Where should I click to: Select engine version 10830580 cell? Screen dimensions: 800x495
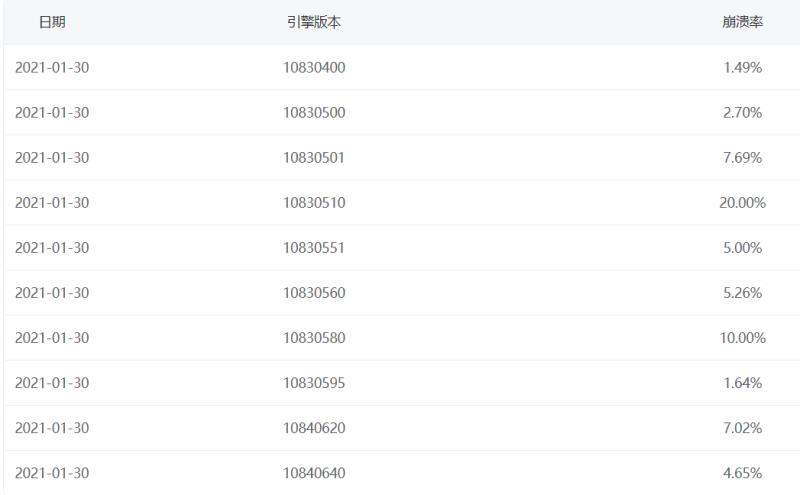click(x=314, y=338)
